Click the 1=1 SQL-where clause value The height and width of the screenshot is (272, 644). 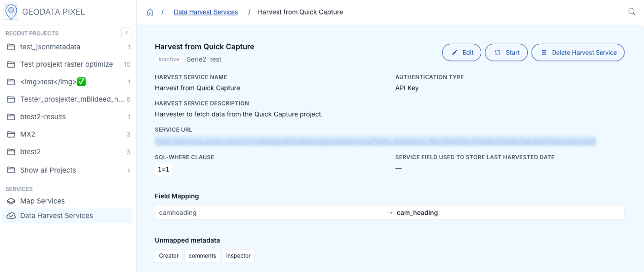[x=163, y=170]
